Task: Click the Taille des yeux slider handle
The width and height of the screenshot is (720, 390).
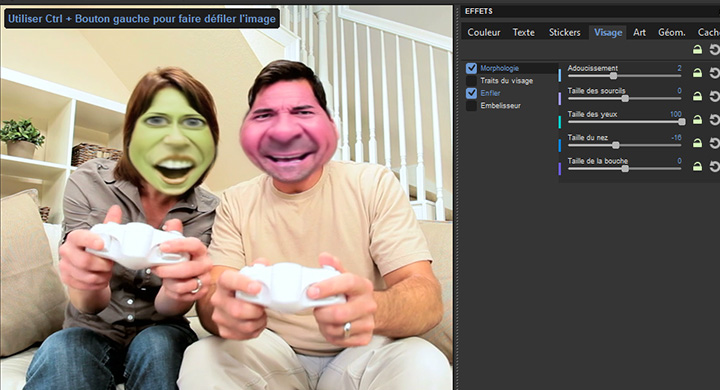Action: click(682, 122)
